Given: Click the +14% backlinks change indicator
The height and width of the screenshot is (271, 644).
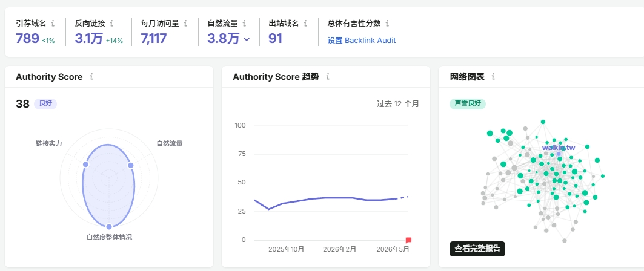Looking at the screenshot, I should point(114,41).
